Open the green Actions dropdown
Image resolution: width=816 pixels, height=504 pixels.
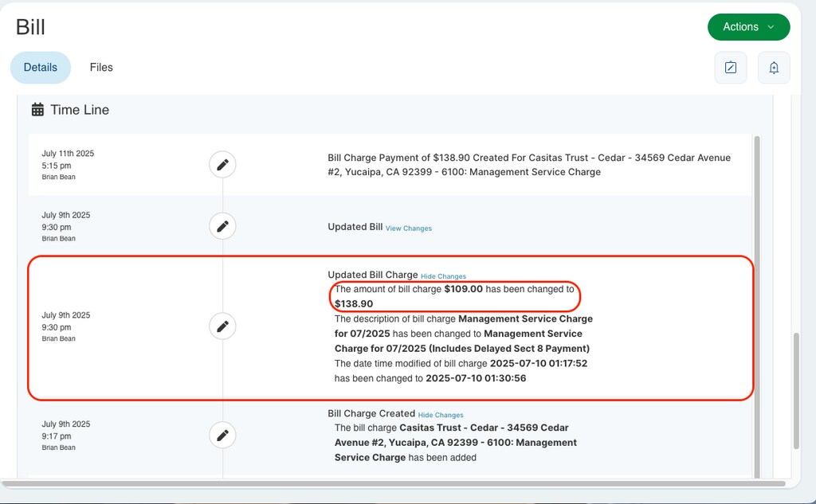(x=748, y=27)
